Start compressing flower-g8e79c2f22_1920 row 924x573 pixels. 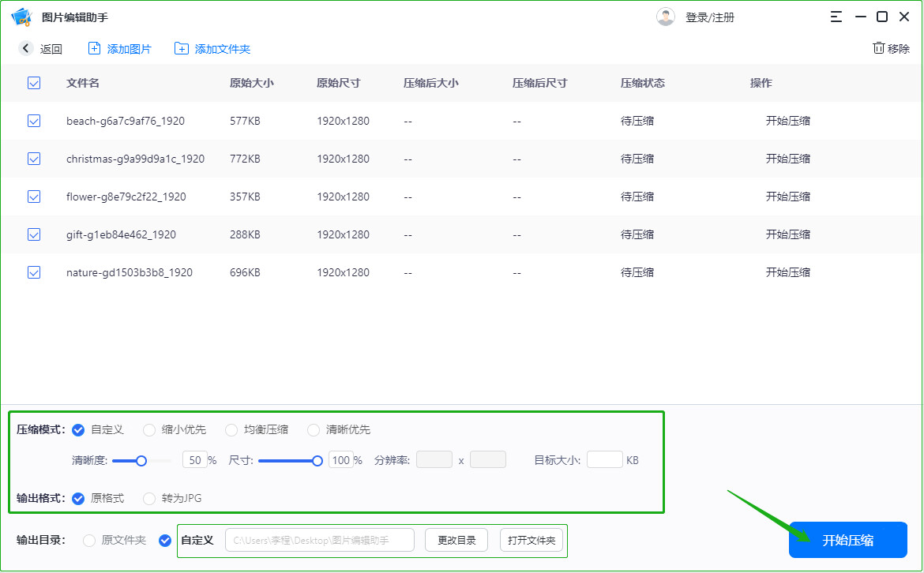click(x=788, y=197)
